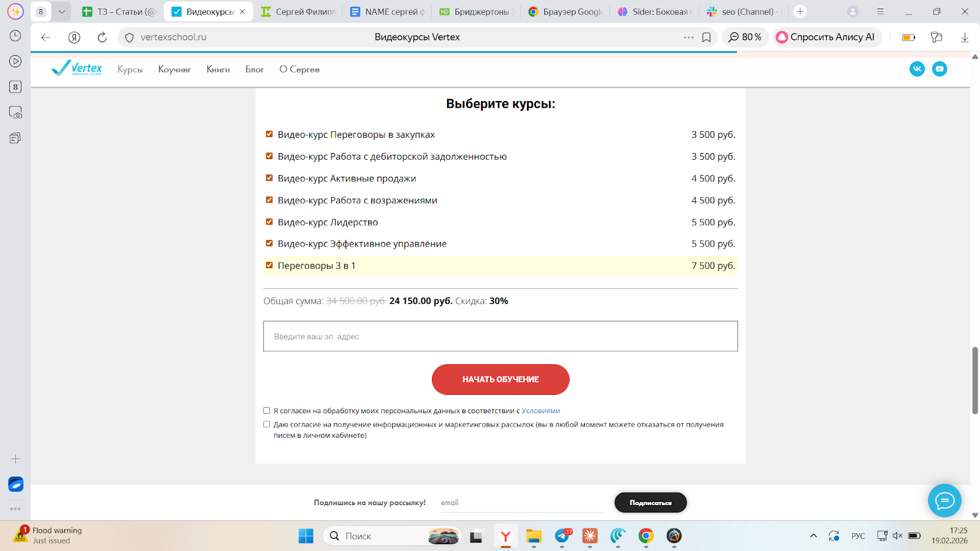The image size is (980, 551).
Task: Agree to personal data processing checkbox
Action: tap(267, 411)
